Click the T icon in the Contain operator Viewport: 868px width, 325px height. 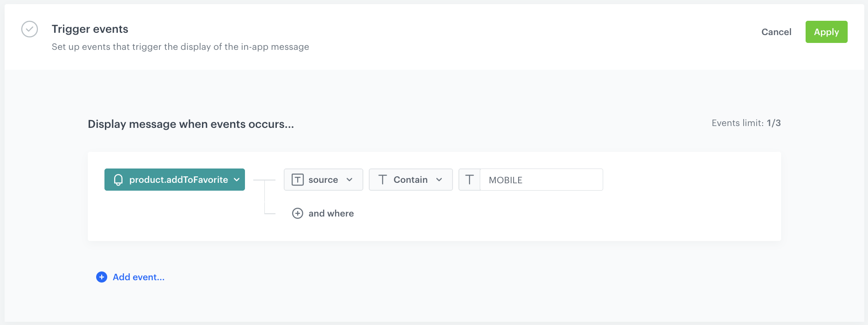coord(382,180)
